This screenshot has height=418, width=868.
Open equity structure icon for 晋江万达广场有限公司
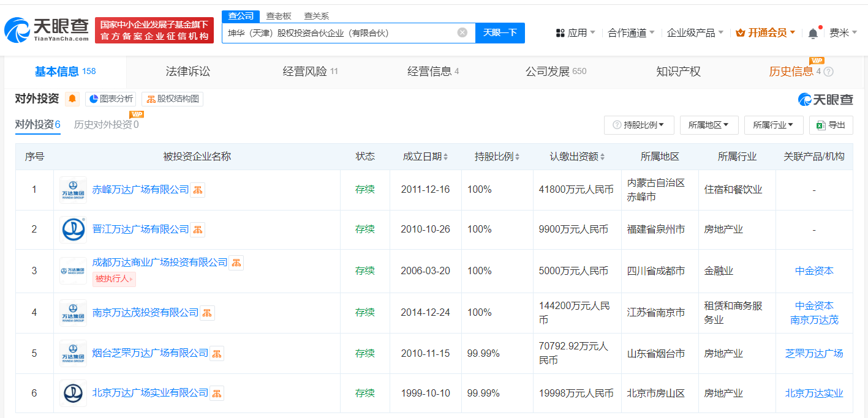[198, 230]
